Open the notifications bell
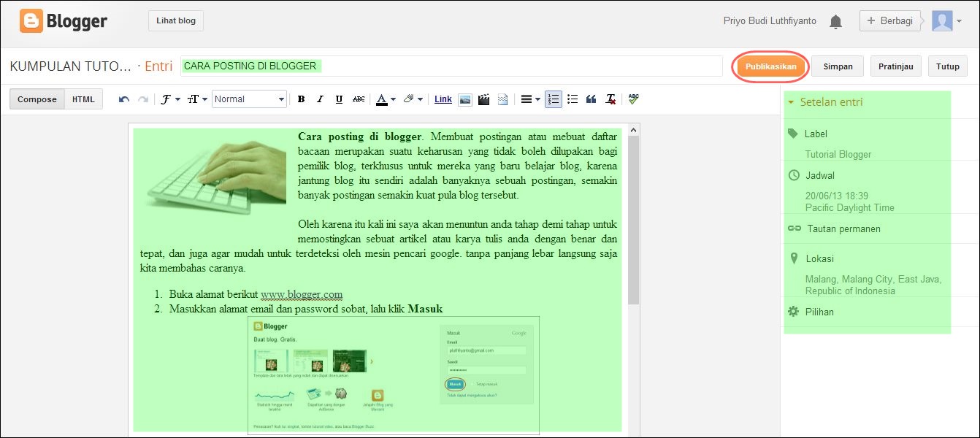This screenshot has width=980, height=438. tap(835, 20)
